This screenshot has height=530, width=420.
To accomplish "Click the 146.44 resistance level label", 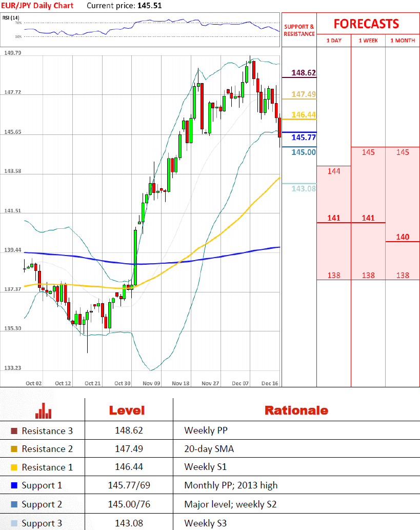I will (x=304, y=115).
